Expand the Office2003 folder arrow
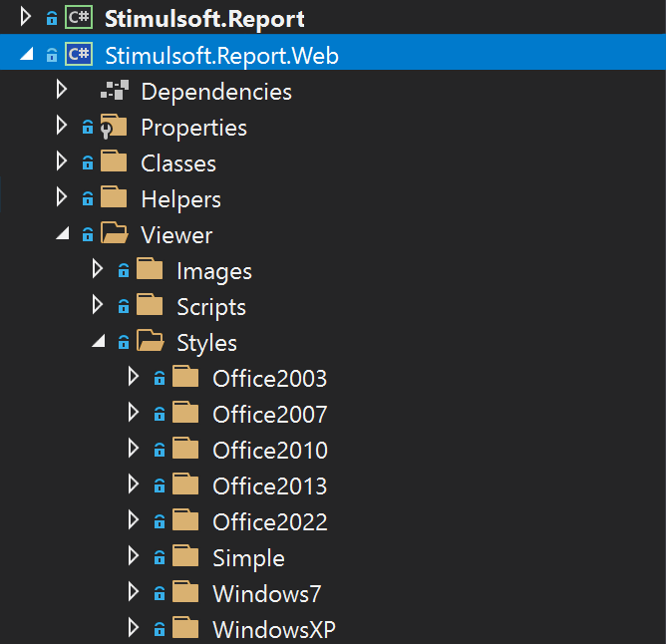 134,377
